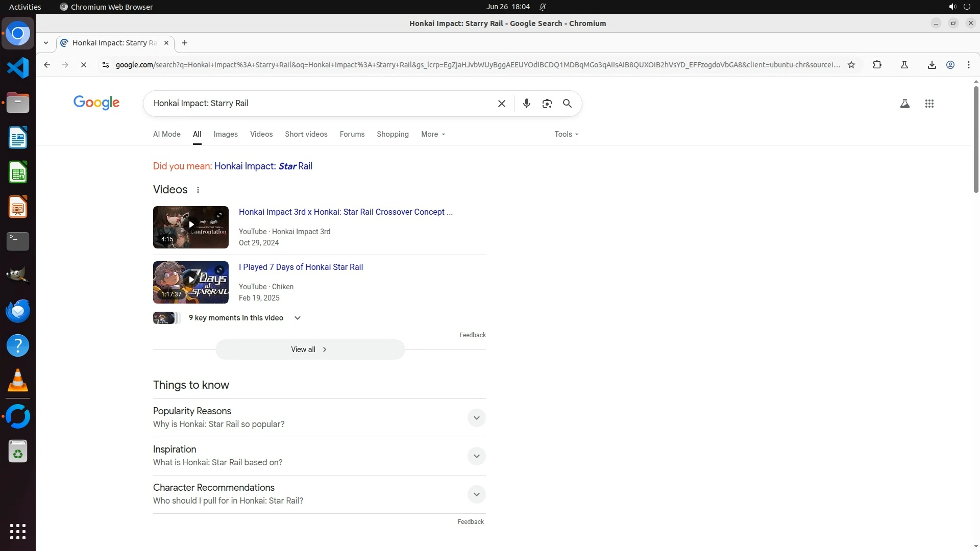Open the Chromium extensions puzzle icon
980x551 pixels.
(x=877, y=65)
